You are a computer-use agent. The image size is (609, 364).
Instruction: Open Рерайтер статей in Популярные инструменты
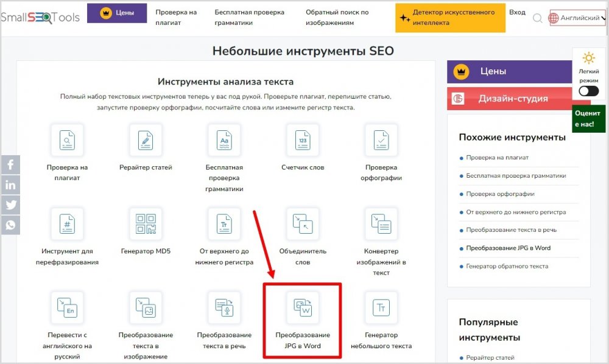(x=490, y=358)
